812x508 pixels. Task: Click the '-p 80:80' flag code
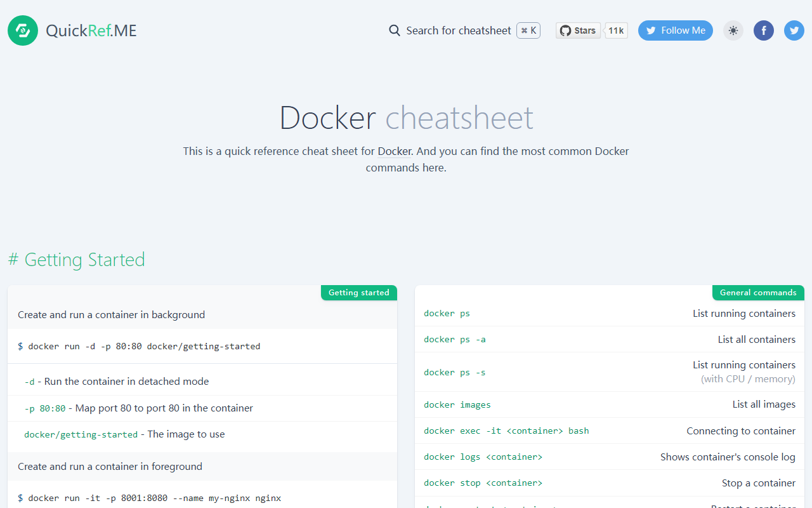click(x=45, y=408)
